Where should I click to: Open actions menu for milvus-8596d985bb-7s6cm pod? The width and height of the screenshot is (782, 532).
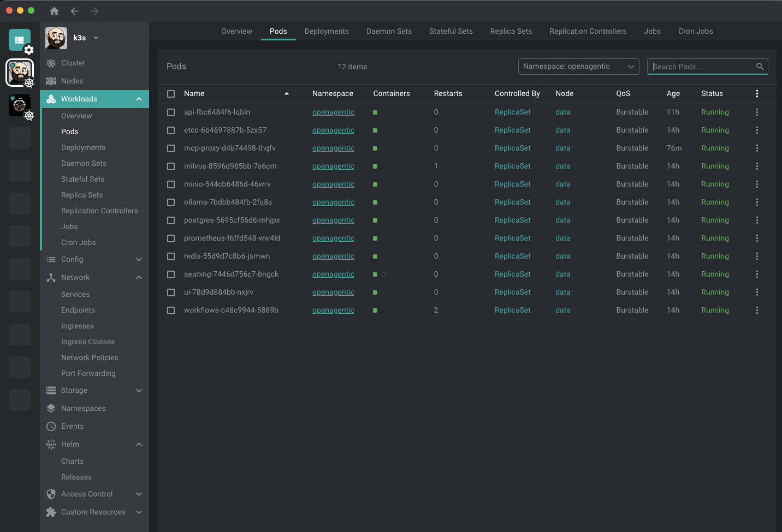[x=757, y=166]
